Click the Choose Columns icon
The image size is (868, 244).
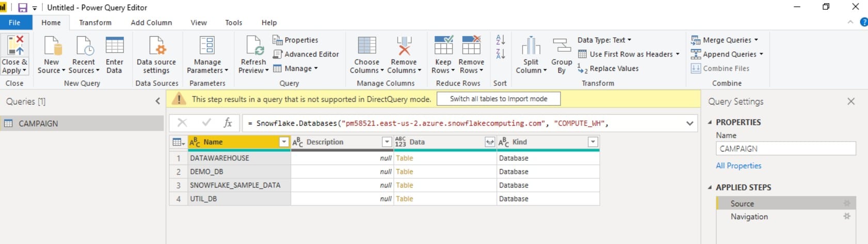367,45
